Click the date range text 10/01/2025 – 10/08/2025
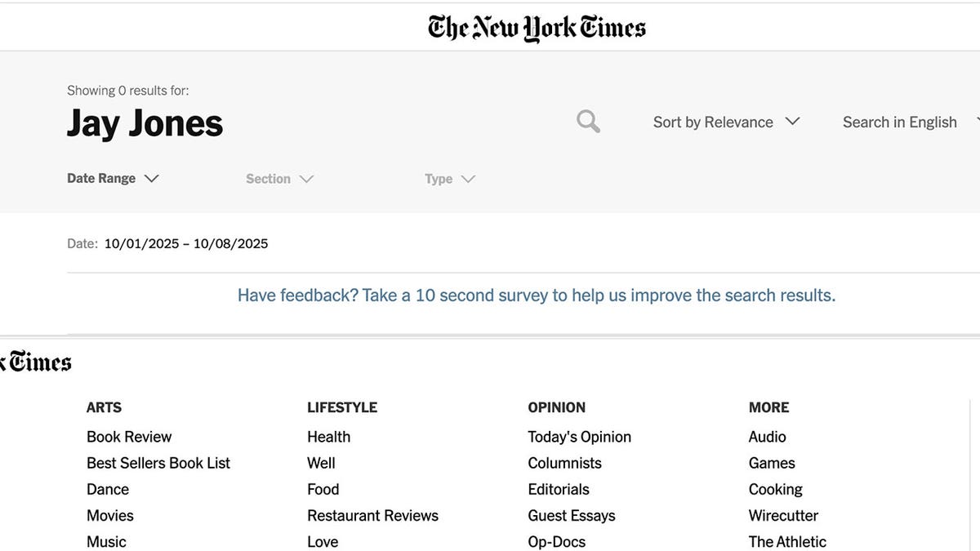Image resolution: width=980 pixels, height=551 pixels. (186, 243)
